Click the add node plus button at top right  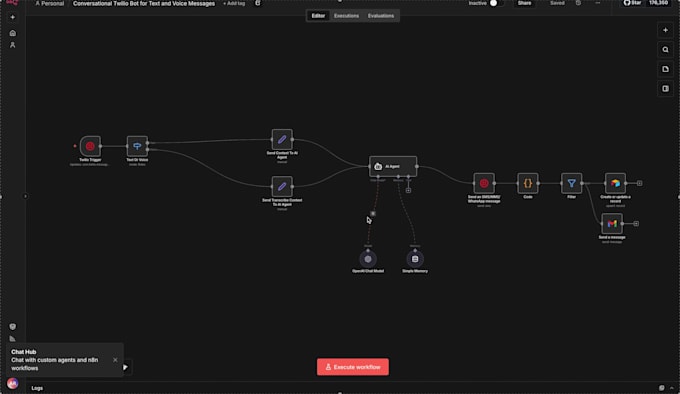[665, 30]
